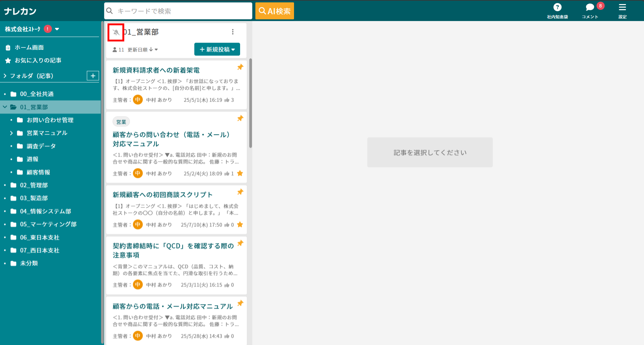Click the plus icon next to フォルダ（記事）
This screenshot has height=345, width=644.
click(93, 76)
